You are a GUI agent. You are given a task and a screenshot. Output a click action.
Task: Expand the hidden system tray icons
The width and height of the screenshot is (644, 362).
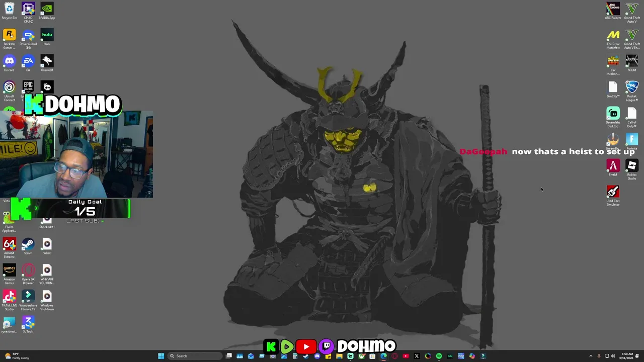tap(591, 356)
